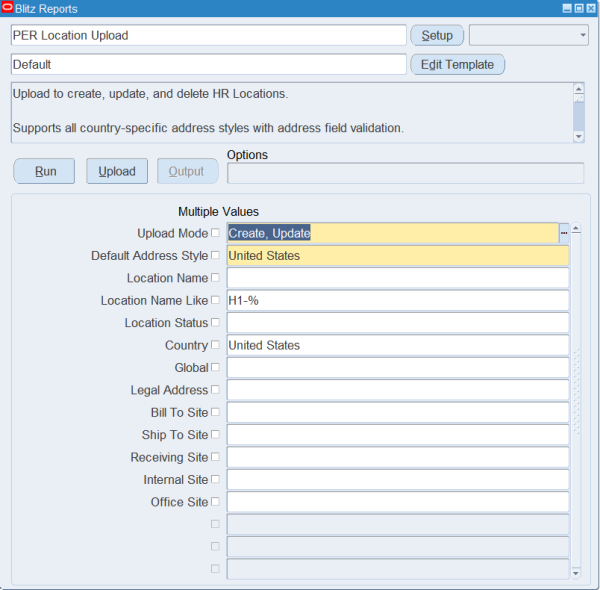The image size is (600, 590).
Task: Click parameters list scroll up arrow
Action: pyautogui.click(x=576, y=229)
